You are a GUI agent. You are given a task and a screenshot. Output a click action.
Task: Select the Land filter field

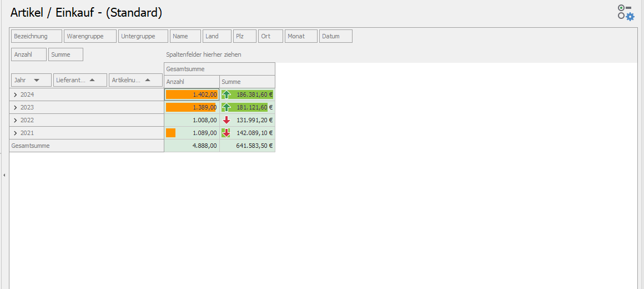click(217, 36)
